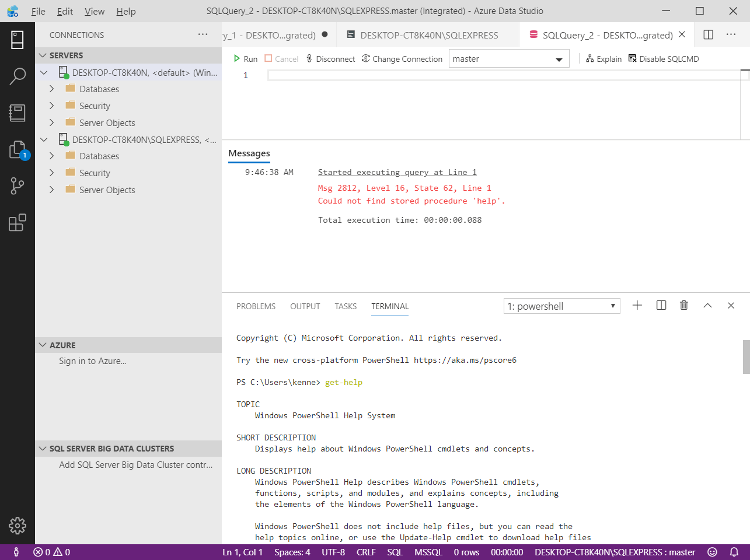Expand Security under the default server

[52, 106]
